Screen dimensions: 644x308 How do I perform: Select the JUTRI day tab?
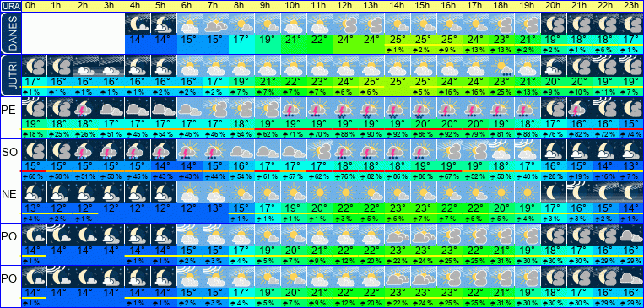coord(10,75)
